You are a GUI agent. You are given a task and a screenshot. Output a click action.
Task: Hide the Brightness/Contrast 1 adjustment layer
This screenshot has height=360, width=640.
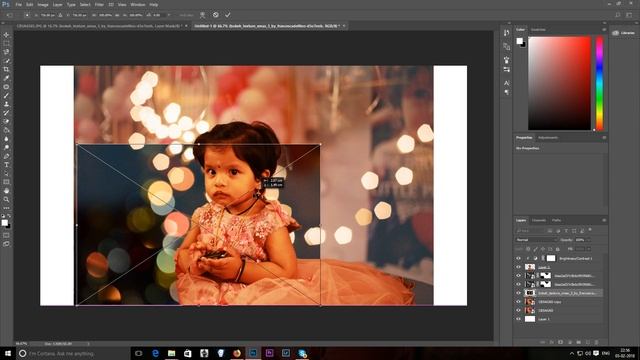518,258
